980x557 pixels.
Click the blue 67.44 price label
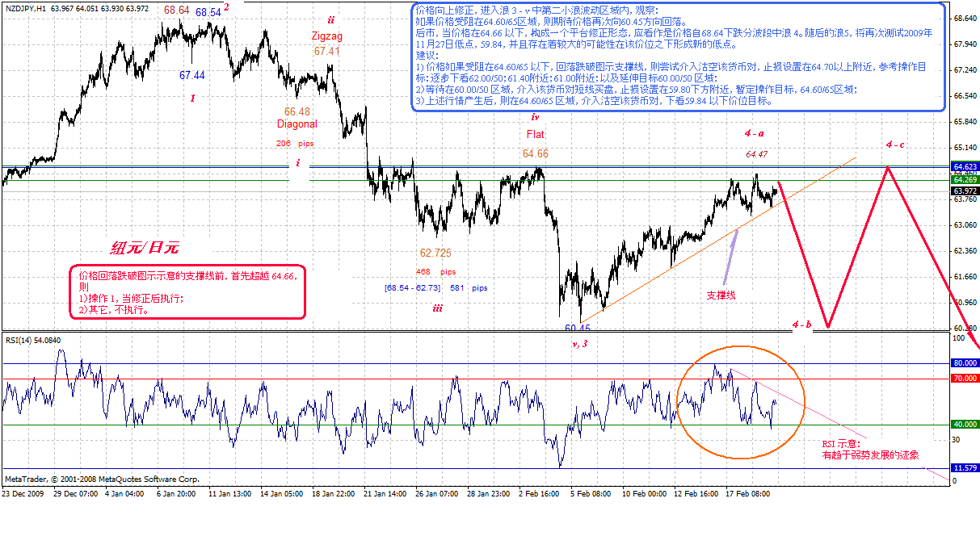pyautogui.click(x=191, y=75)
